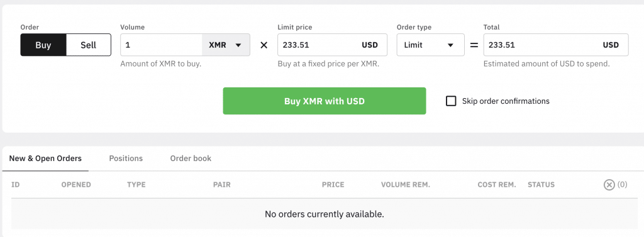The width and height of the screenshot is (644, 237).
Task: Open the Positions tab
Action: [126, 158]
